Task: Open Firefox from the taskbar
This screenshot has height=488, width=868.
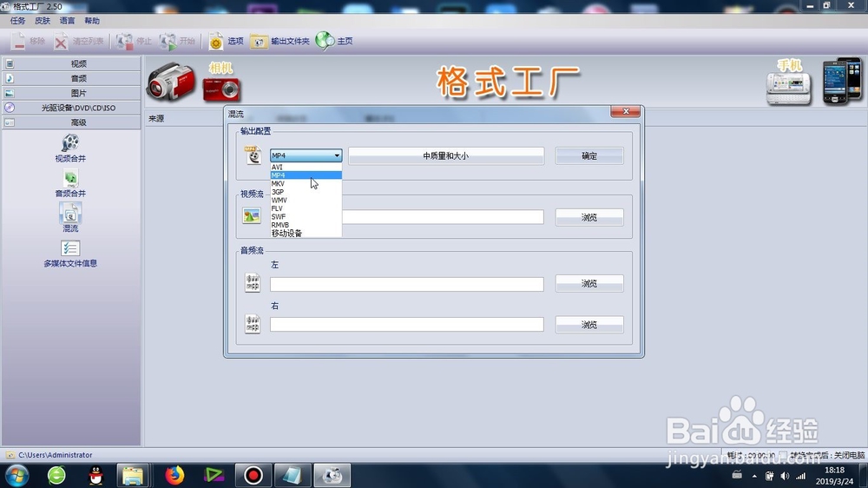Action: coord(174,475)
